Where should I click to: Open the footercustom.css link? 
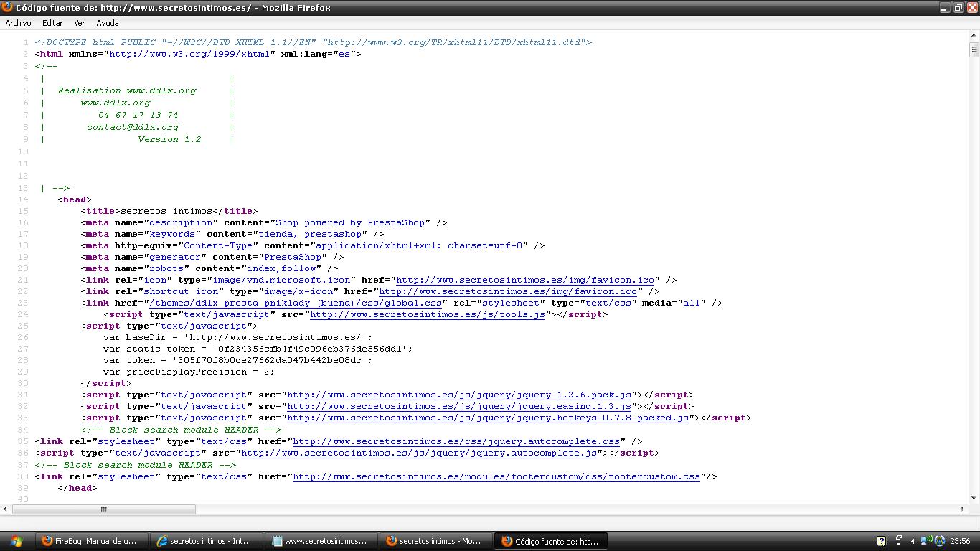496,476
